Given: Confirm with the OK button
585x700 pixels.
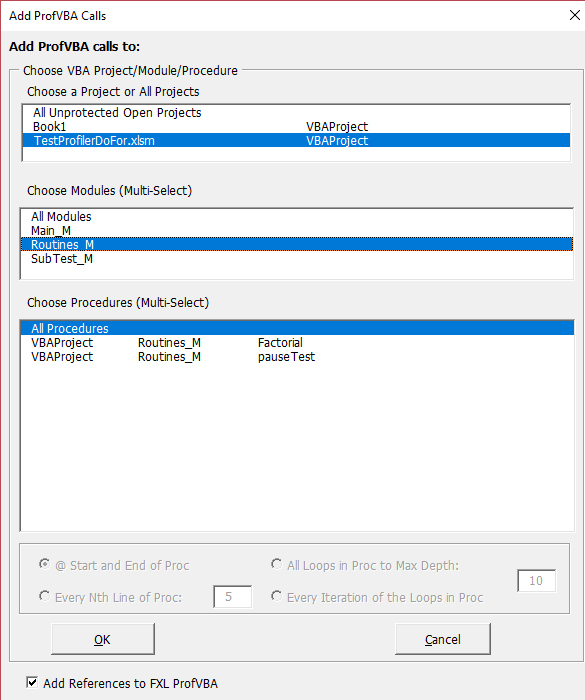Looking at the screenshot, I should point(103,639).
